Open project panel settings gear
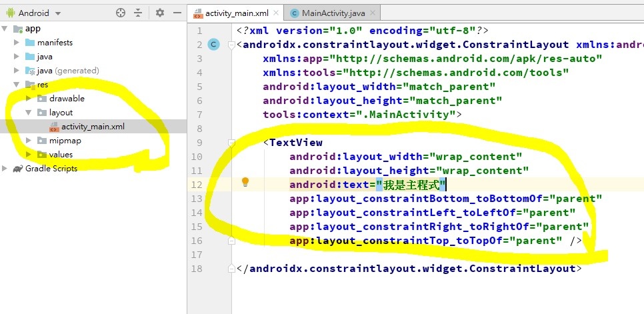Viewport: 644px width, 314px height. pyautogui.click(x=160, y=13)
